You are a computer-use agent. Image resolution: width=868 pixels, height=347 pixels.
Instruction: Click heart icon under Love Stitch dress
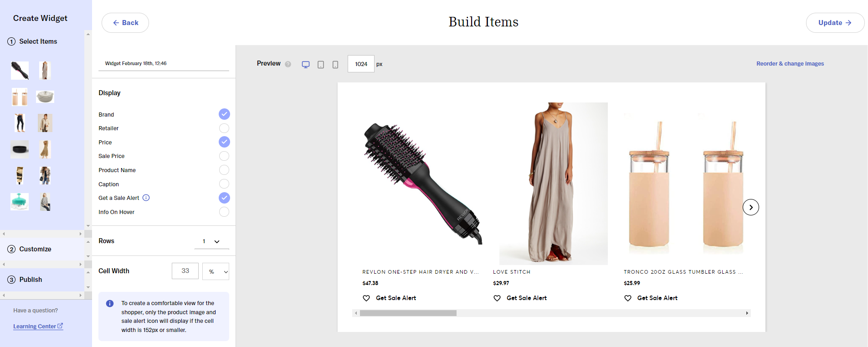click(497, 298)
